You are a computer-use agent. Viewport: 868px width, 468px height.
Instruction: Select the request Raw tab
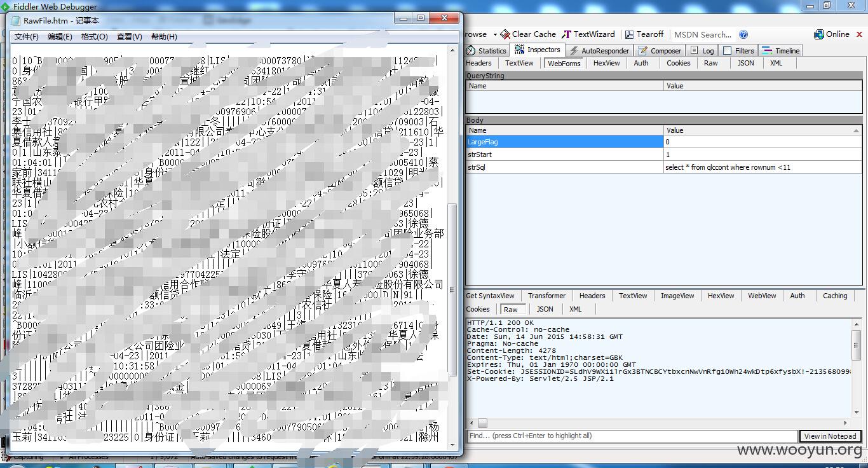pos(711,63)
